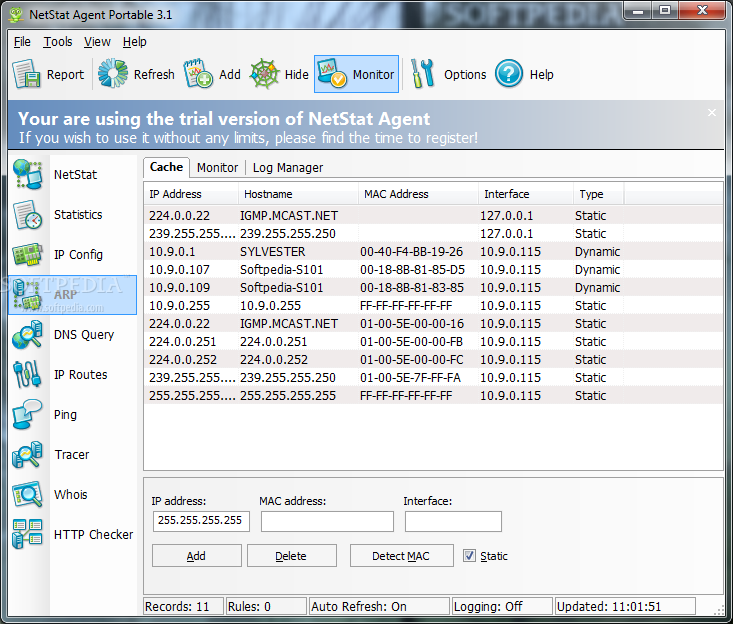Select the ARP sidebar tool
733x624 pixels.
coord(72,295)
